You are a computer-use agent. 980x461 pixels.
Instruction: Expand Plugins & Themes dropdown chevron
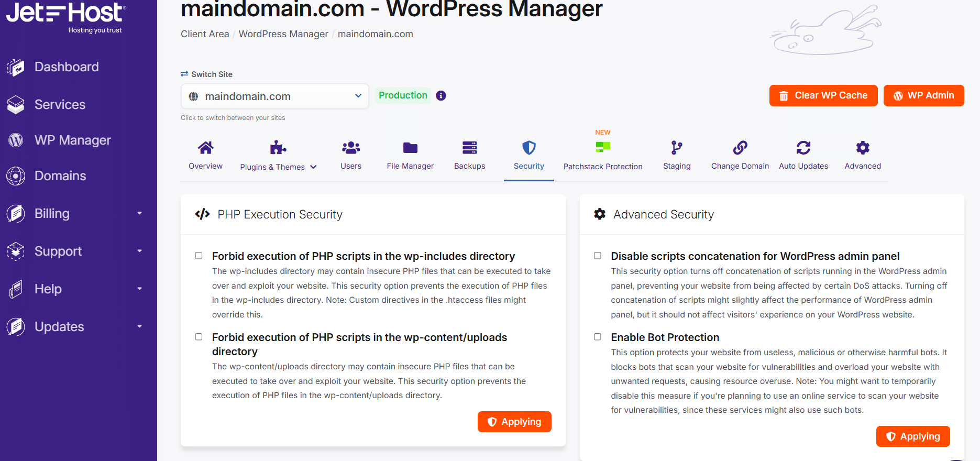[x=313, y=167]
